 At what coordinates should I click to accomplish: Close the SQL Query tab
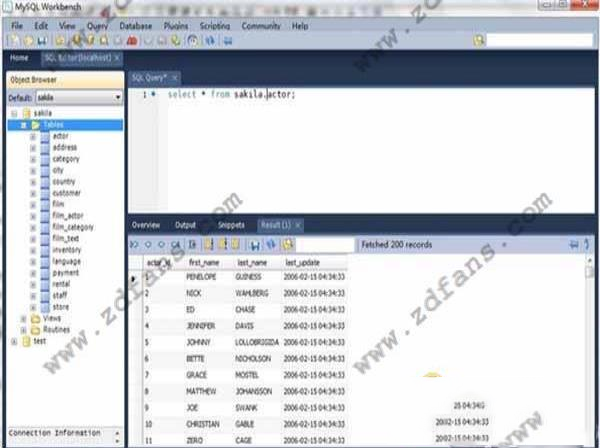coord(175,77)
